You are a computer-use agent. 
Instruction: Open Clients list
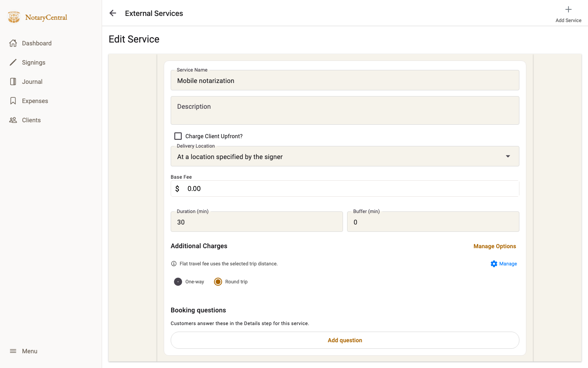[51, 120]
